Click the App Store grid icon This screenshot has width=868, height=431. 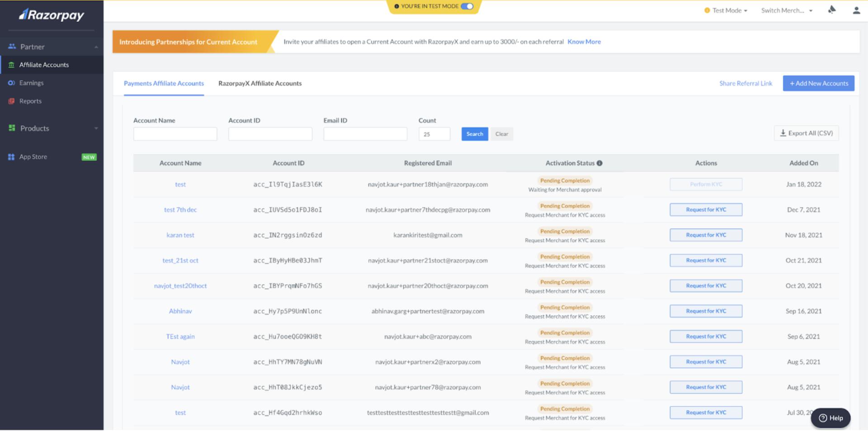[x=11, y=157]
